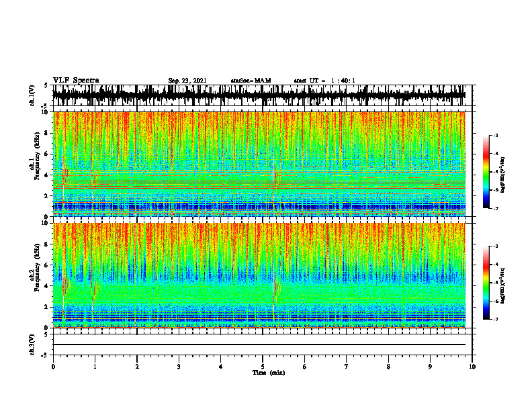Click the ch.1 colorbar "log(PSD)(V²/Hz)" label
This screenshot has width=532, height=411.
503,175
